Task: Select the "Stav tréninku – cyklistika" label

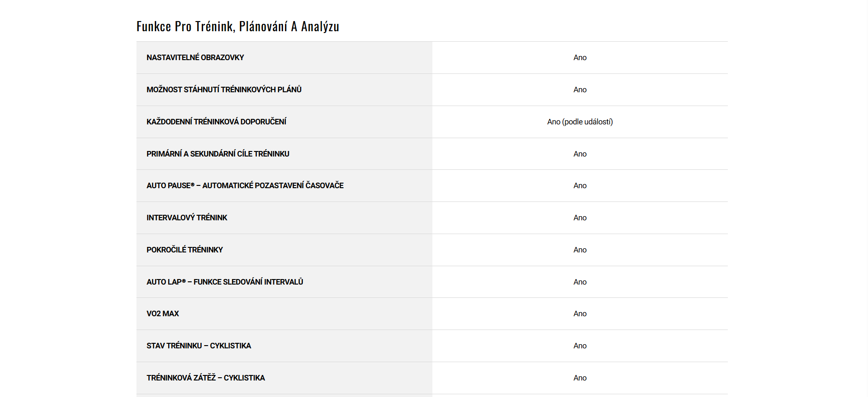Action: pos(199,346)
